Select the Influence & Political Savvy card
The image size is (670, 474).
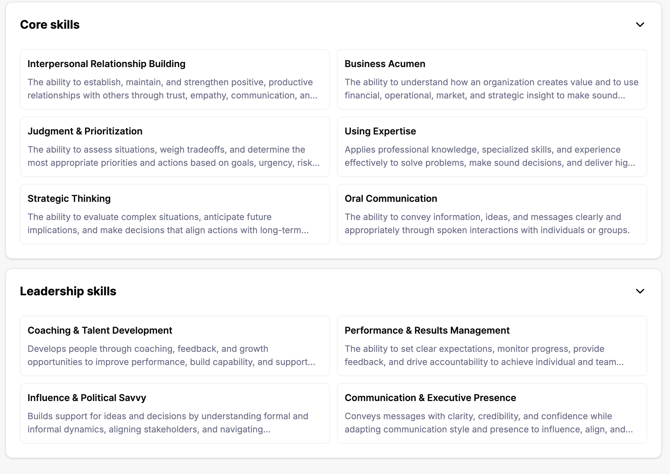(175, 413)
